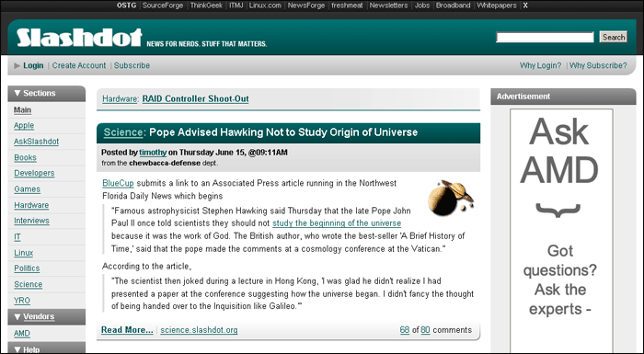644x354 pixels.
Task: Click the 68 comments count link
Action: point(405,330)
